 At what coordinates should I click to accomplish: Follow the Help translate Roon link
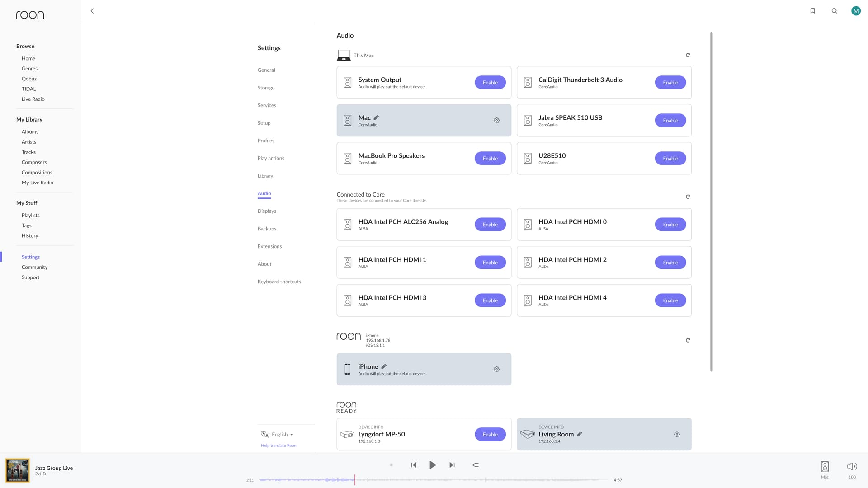(x=278, y=446)
